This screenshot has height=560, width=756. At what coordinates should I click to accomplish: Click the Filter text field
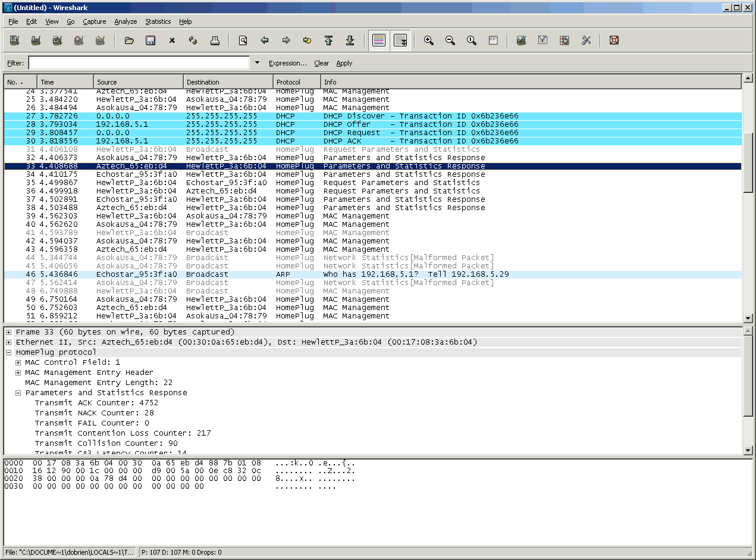tap(139, 62)
